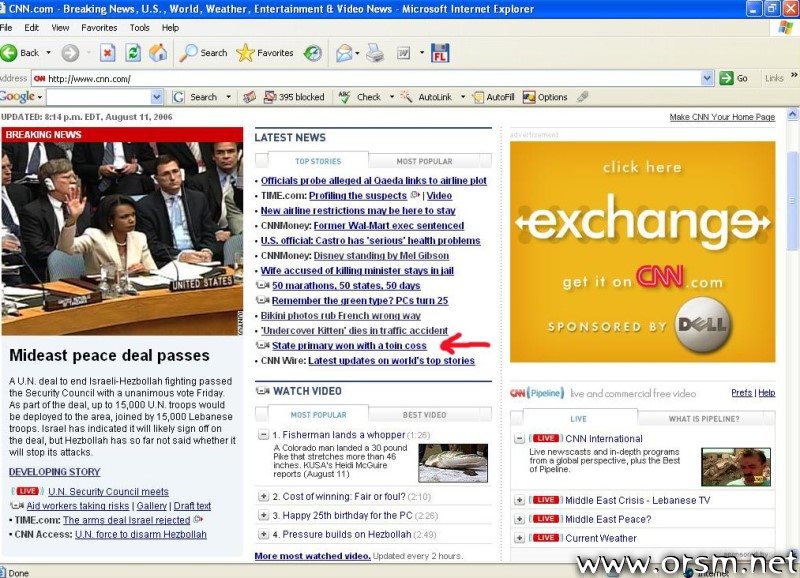Expand Happy 25th birthday for the PC
Image resolution: width=800 pixels, height=578 pixels.
263,515
